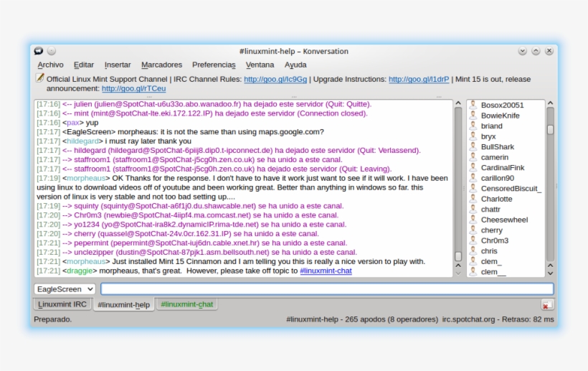Open the release announcement link goo.gl/rTCeu
This screenshot has width=588, height=371.
(x=133, y=88)
